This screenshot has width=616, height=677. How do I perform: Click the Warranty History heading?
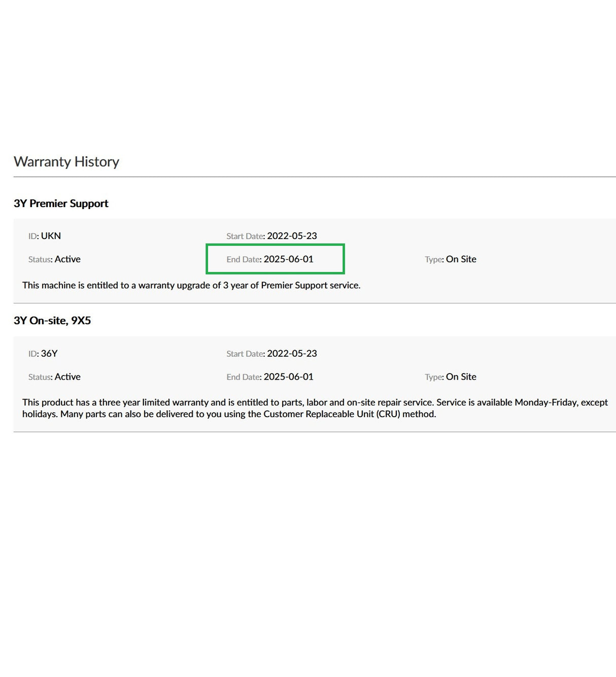pos(66,161)
